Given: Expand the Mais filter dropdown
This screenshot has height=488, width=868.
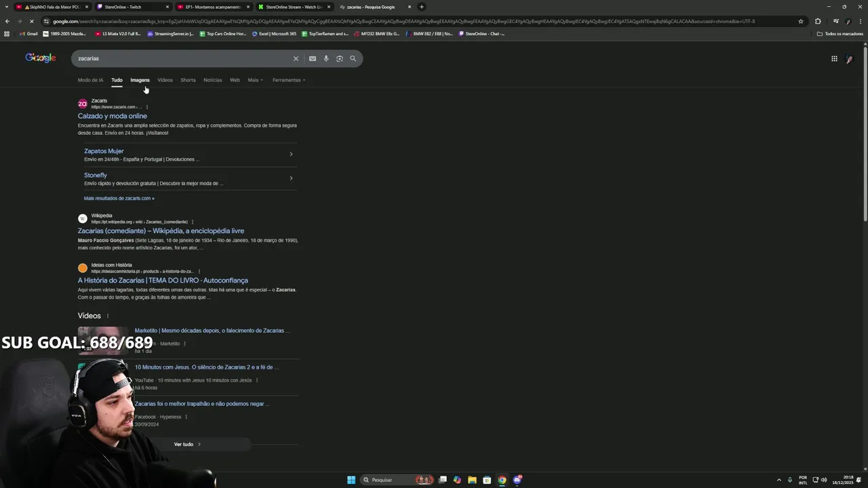Looking at the screenshot, I should click(256, 80).
